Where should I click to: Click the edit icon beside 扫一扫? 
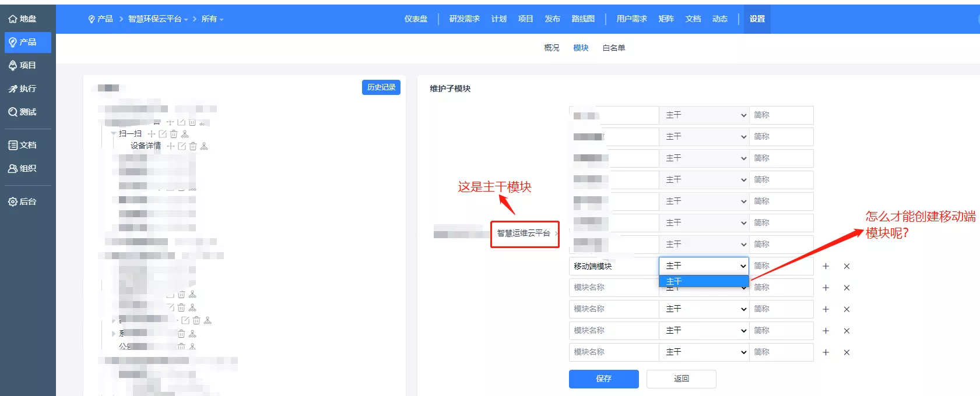[x=163, y=134]
